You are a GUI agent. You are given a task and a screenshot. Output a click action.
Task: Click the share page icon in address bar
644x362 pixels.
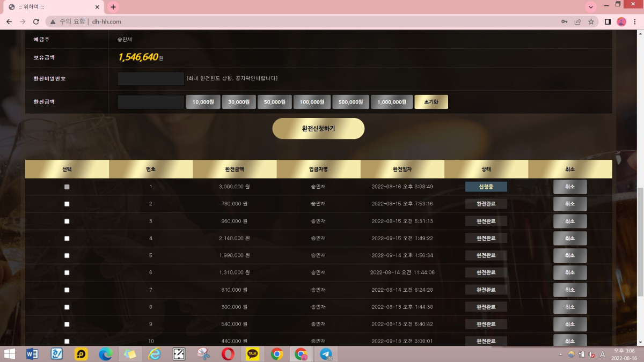point(577,22)
